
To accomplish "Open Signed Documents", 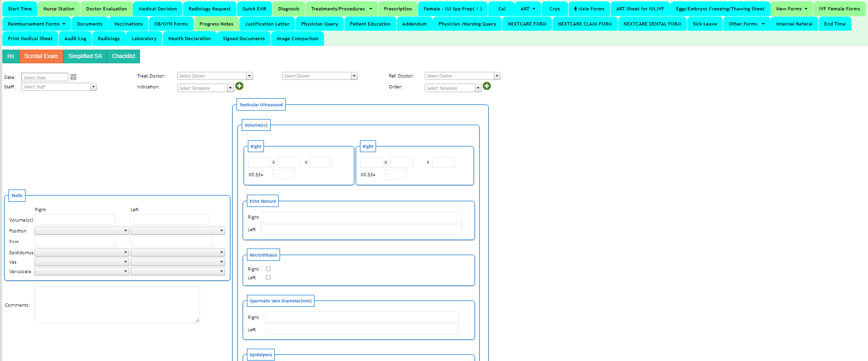I will point(244,39).
